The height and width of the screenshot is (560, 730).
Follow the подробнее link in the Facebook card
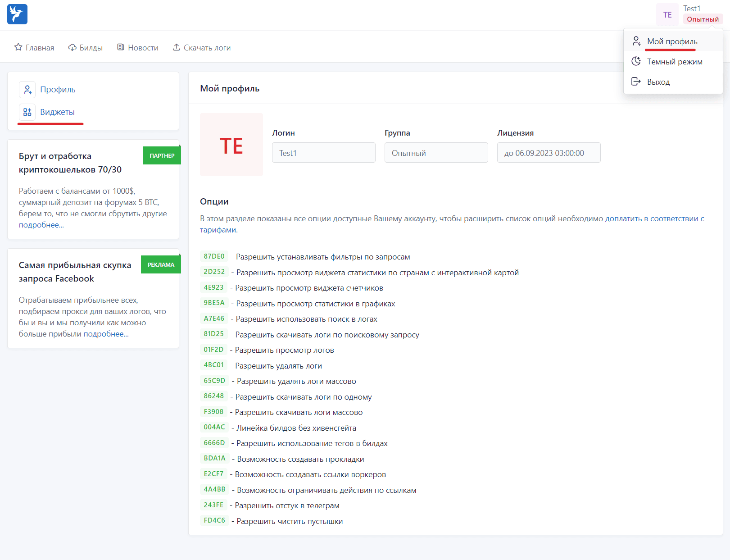coord(106,334)
